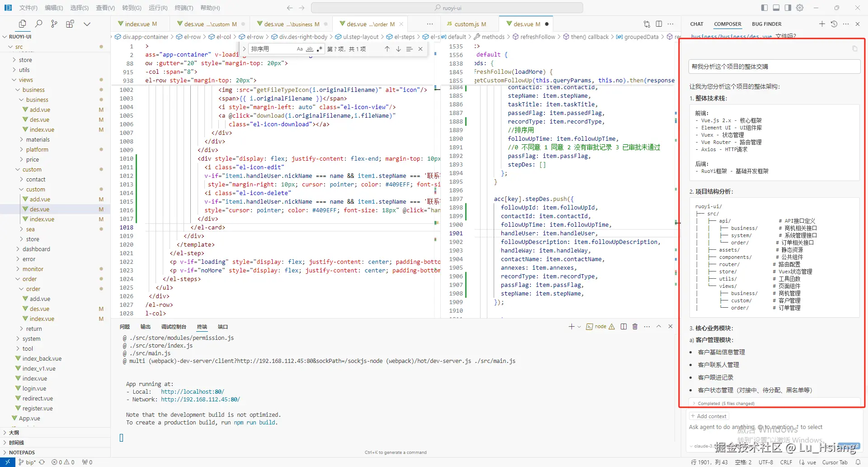Kill the terminal with the trash icon
The width and height of the screenshot is (868, 467).
[635, 326]
